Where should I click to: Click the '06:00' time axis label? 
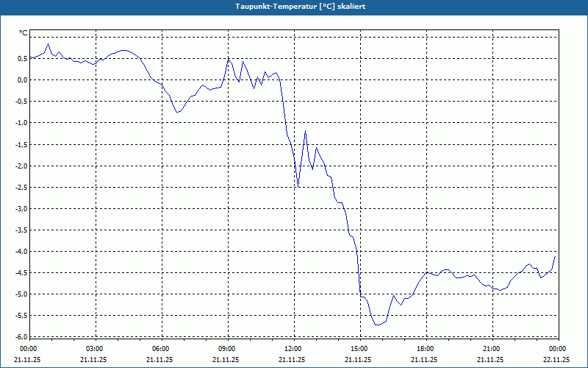(160, 349)
